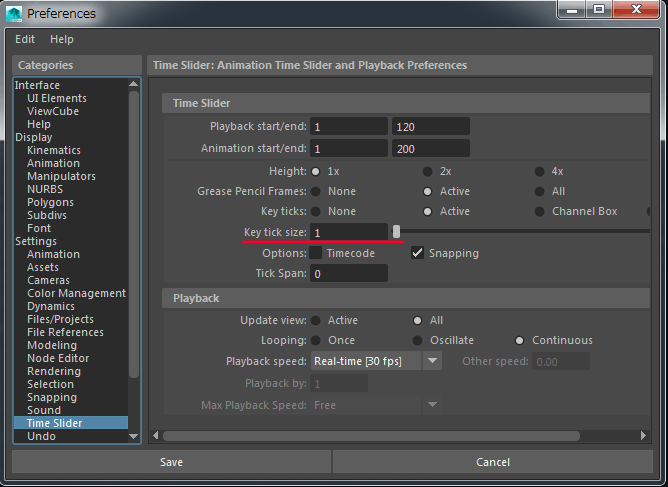This screenshot has width=668, height=487.
Task: Open the Help menu
Action: coord(62,39)
